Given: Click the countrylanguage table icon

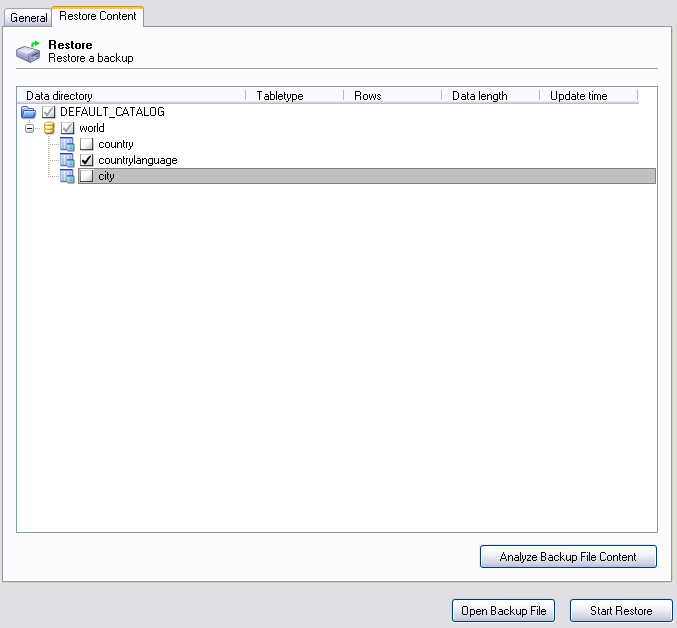Looking at the screenshot, I should (x=67, y=160).
